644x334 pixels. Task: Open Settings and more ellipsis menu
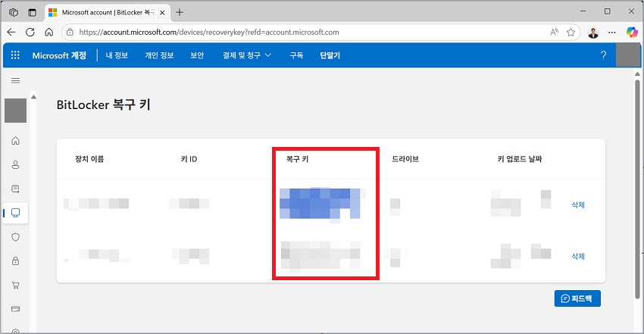tap(612, 32)
